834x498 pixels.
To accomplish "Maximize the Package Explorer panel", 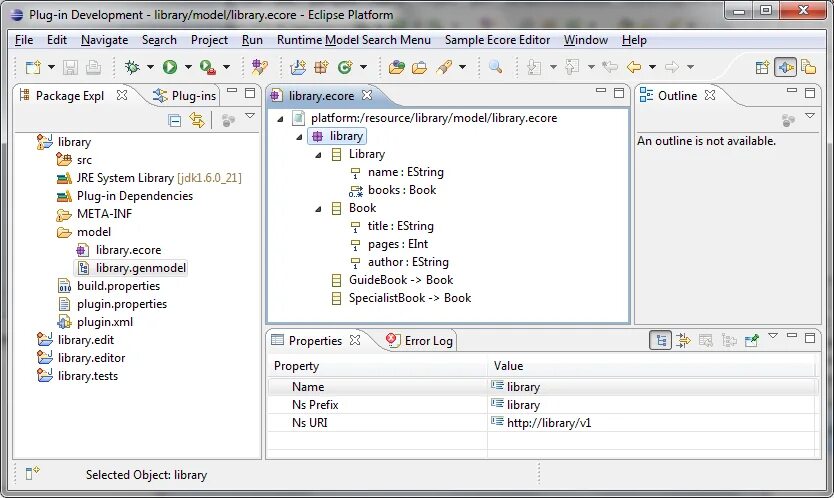I will (250, 93).
